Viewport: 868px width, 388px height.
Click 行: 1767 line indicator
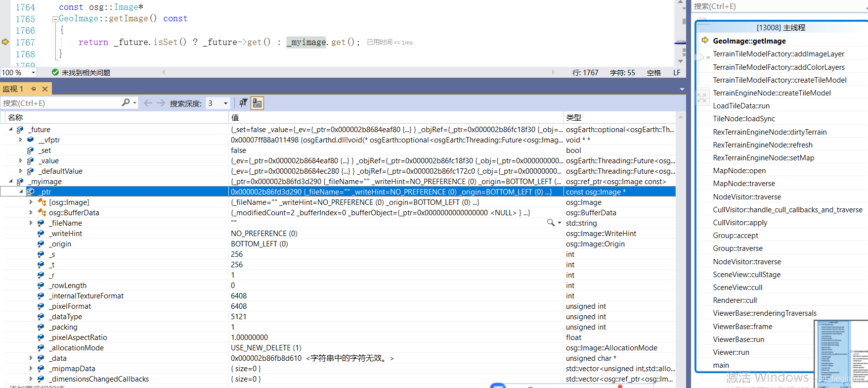[585, 72]
